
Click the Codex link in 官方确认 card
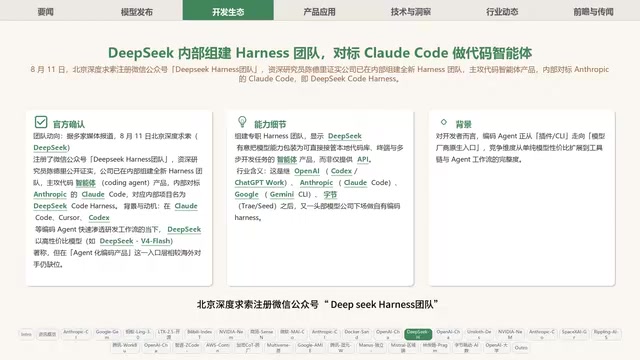pos(99,218)
